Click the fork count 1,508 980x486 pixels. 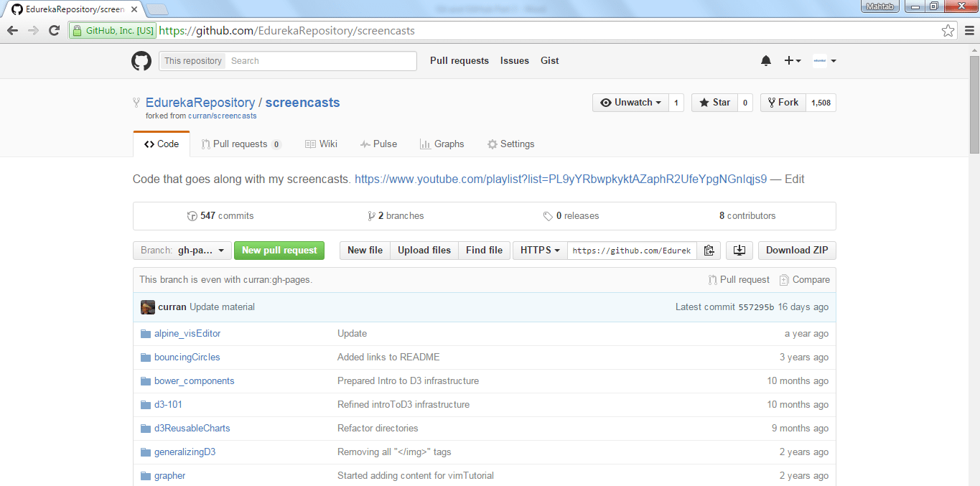pos(821,103)
